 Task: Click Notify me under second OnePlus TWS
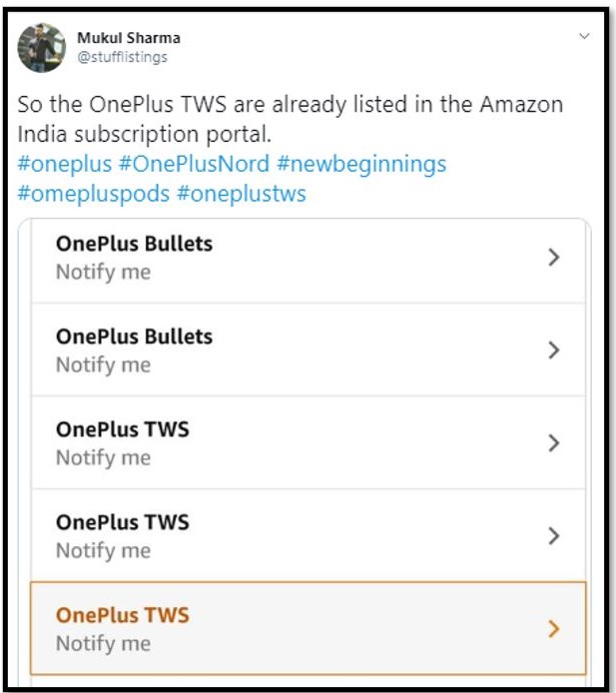103,551
